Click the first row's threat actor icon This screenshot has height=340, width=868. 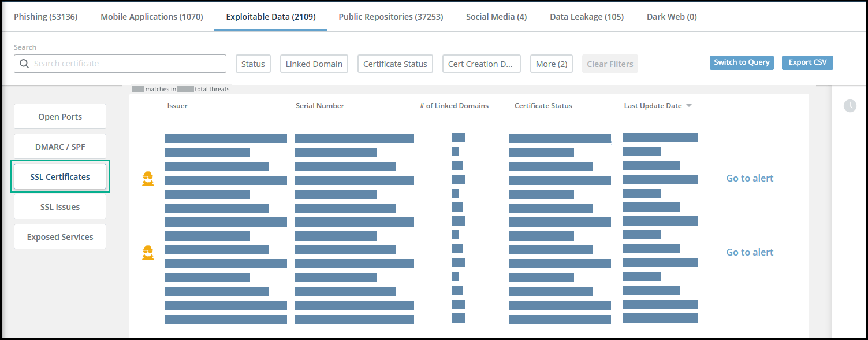coord(148,179)
